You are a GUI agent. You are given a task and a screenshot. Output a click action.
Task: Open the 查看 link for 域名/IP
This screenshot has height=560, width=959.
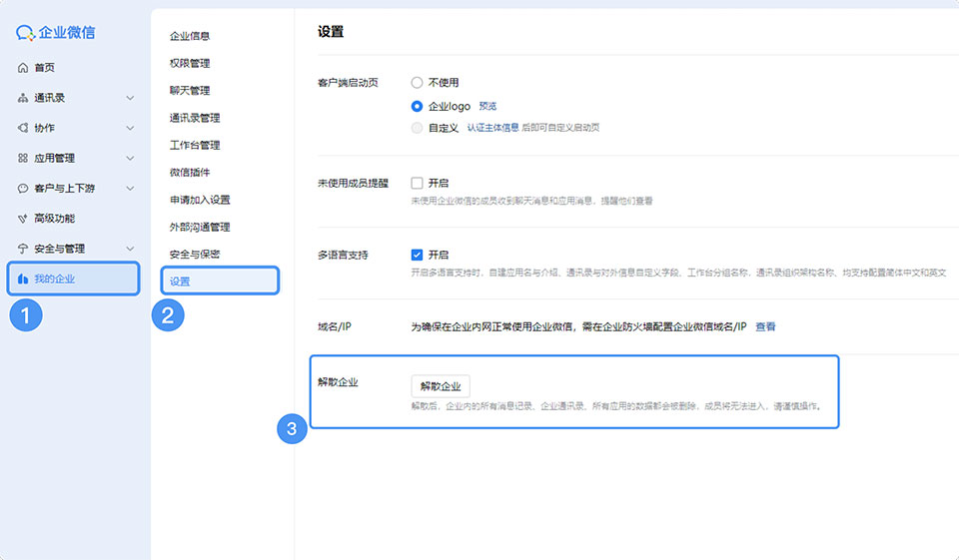tap(765, 326)
